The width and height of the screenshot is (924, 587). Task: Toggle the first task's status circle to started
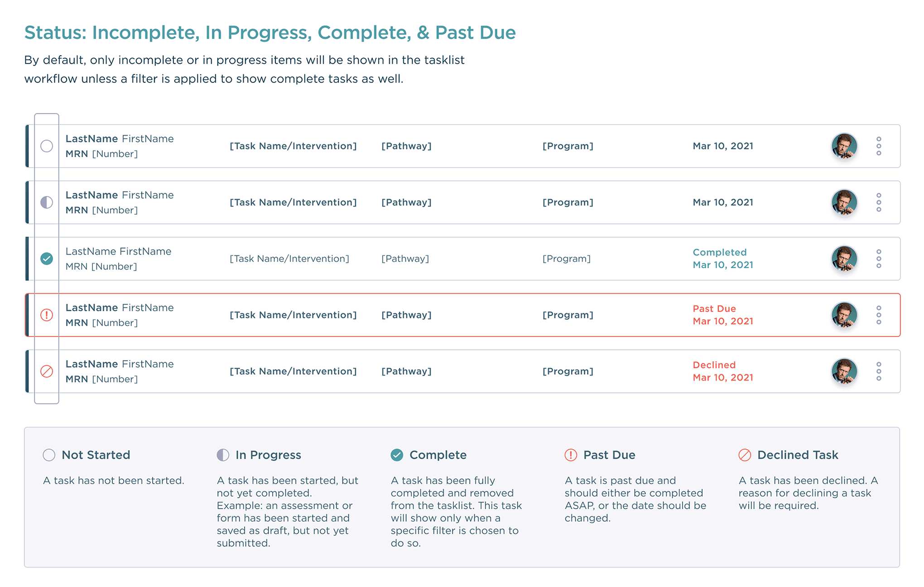47,146
